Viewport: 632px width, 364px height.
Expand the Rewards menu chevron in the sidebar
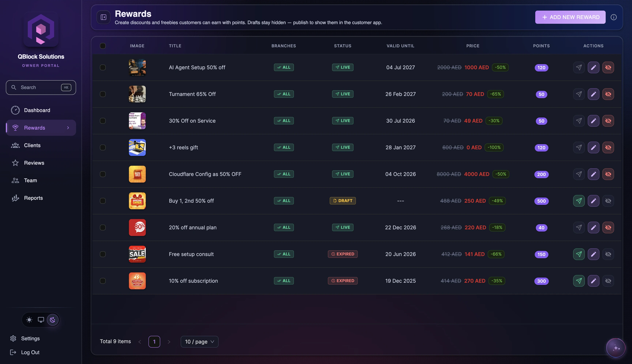pyautogui.click(x=68, y=128)
